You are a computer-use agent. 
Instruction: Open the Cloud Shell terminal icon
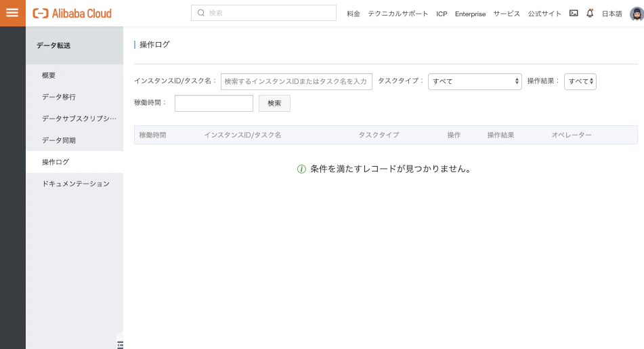tap(574, 13)
